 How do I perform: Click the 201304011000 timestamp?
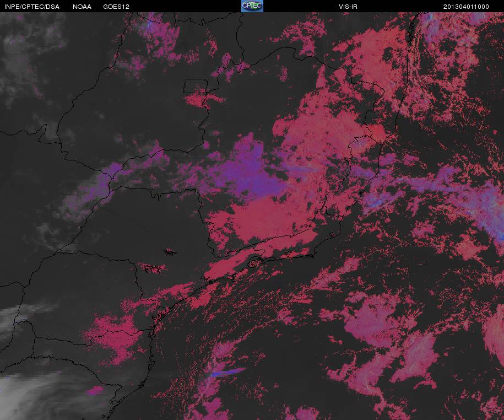click(x=466, y=7)
